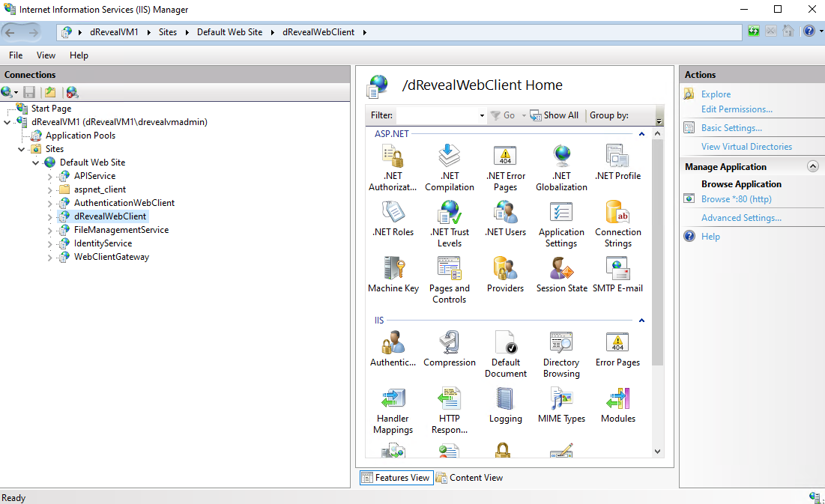The image size is (825, 504).
Task: Open the Session State feature
Action: (561, 275)
